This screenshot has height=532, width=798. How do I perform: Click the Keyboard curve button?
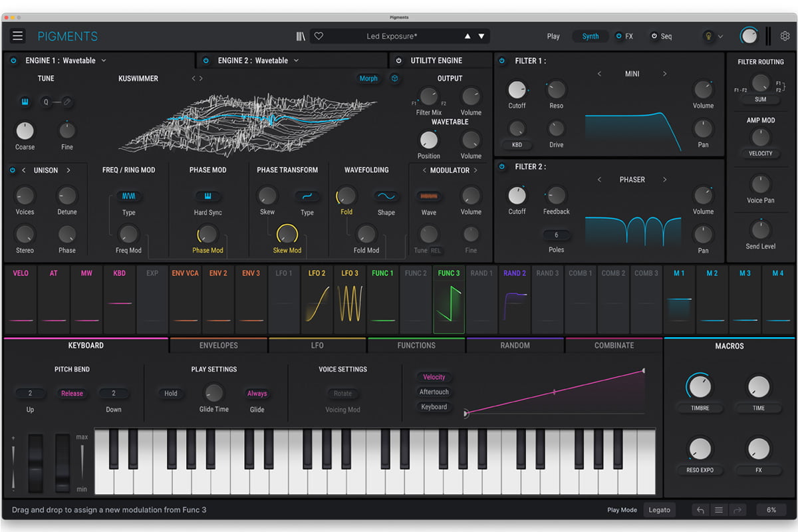(434, 406)
